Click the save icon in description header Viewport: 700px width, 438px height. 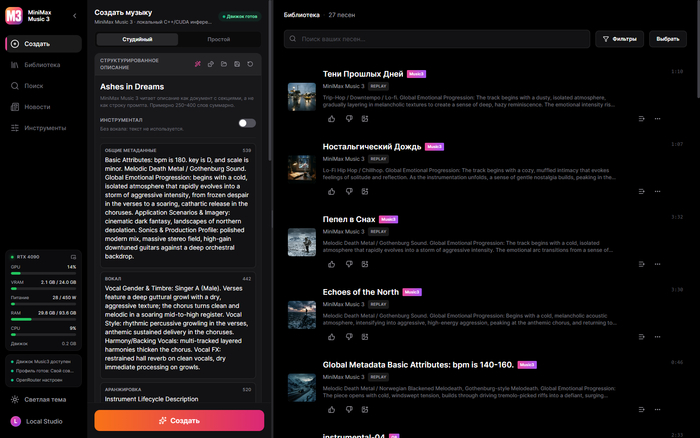237,64
